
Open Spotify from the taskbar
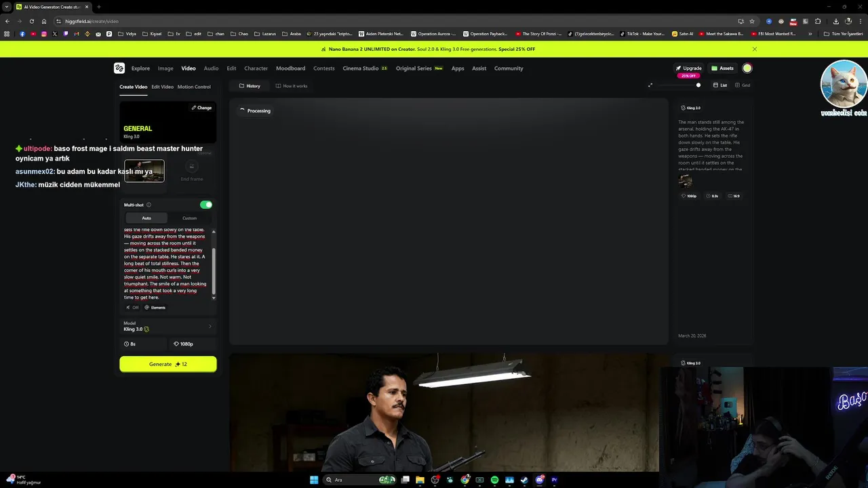tap(494, 480)
